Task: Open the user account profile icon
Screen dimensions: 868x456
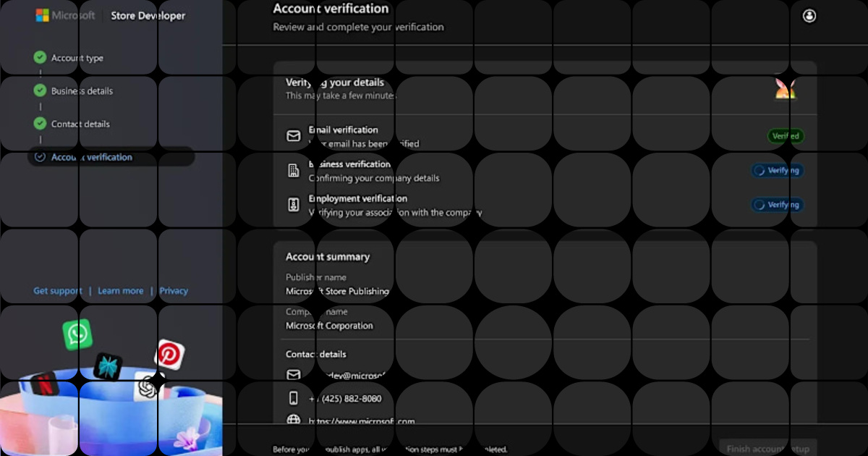Action: [809, 16]
